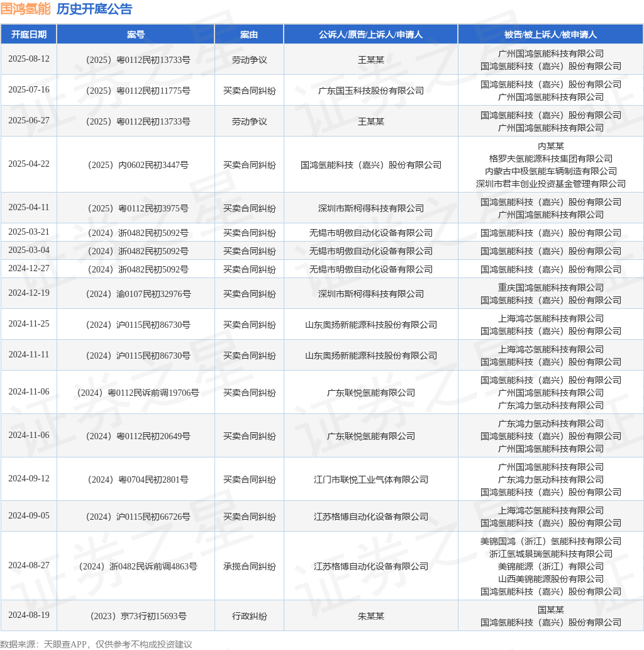Click 承揽合同纠纷 cause cell
The width and height of the screenshot is (644, 650).
coord(249,566)
